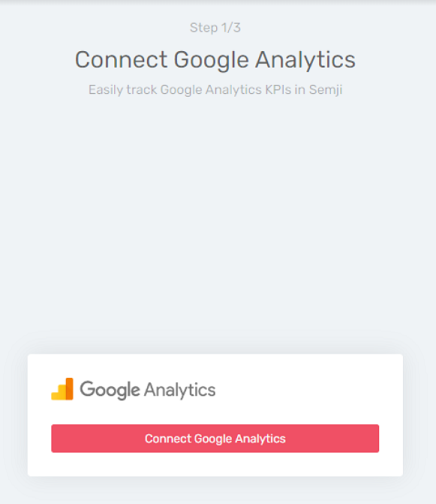Image resolution: width=436 pixels, height=504 pixels.
Task: Click the word Step in the step counter
Action: coord(204,27)
